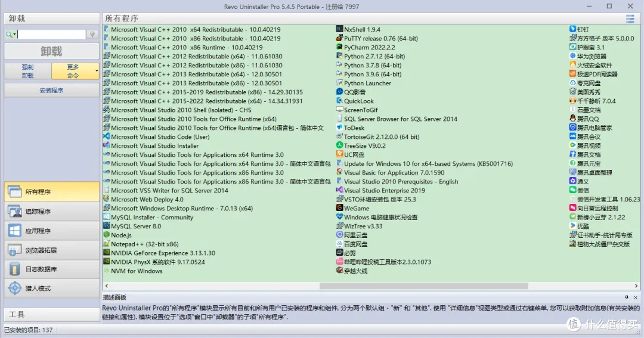This screenshot has height=338, width=644.
Task: Select 哔哩哔哩投稿工具 entry
Action: click(383, 262)
